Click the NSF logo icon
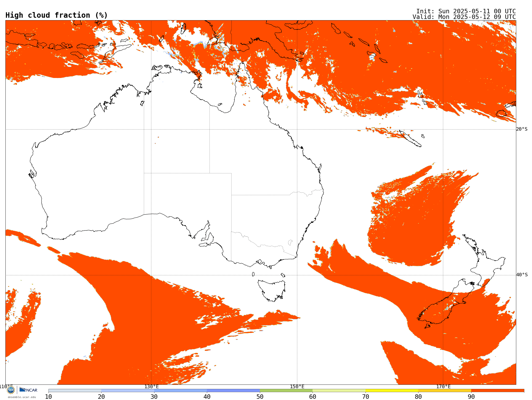 pos(11,390)
